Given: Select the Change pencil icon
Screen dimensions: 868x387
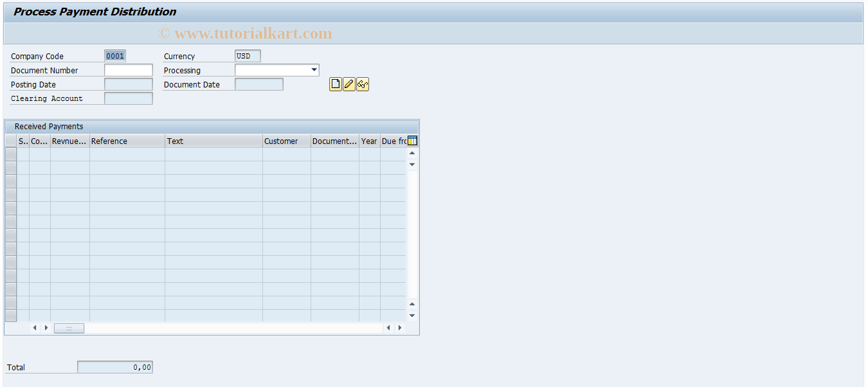Looking at the screenshot, I should click(x=348, y=84).
